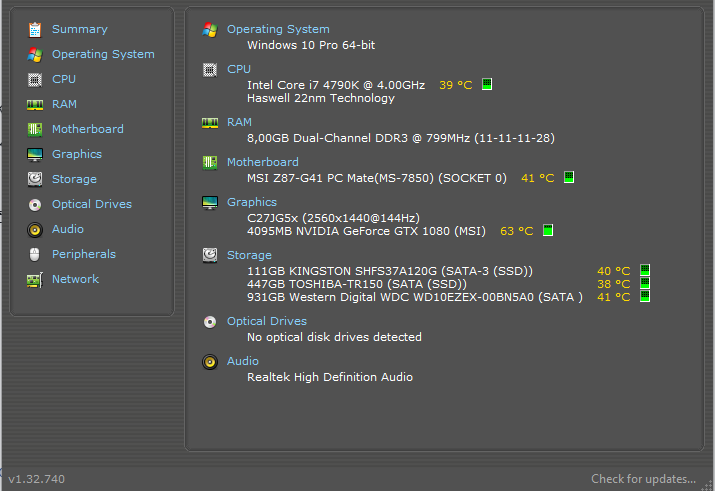Viewport: 715px width, 491px height.
Task: Click the Storage heading link in summary
Action: point(249,255)
